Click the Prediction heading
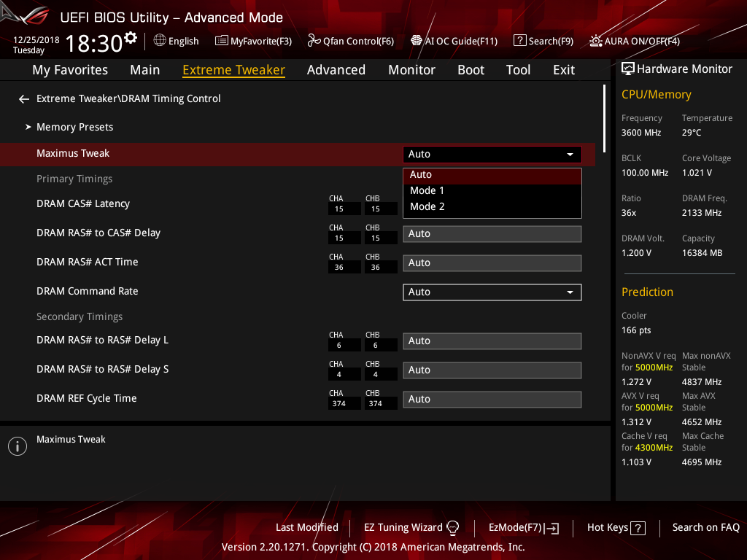 coord(647,292)
